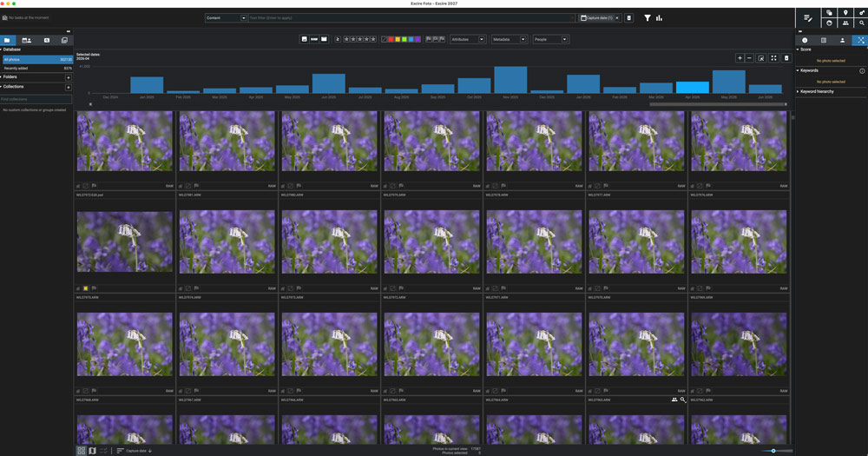Open the find faces icon
The height and width of the screenshot is (456, 868).
tap(829, 23)
